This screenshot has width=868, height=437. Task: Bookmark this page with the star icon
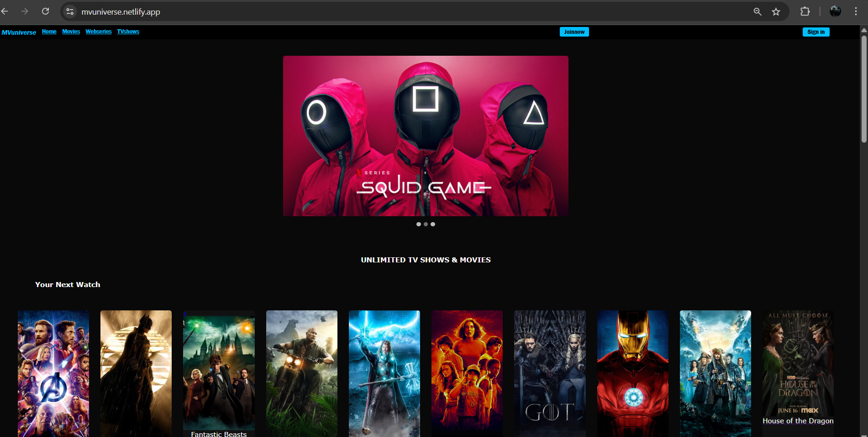776,12
